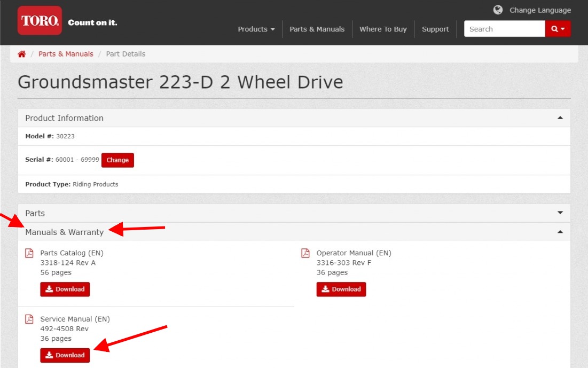Image resolution: width=588 pixels, height=368 pixels.
Task: Click the Operator Manual PDF icon
Action: point(305,253)
